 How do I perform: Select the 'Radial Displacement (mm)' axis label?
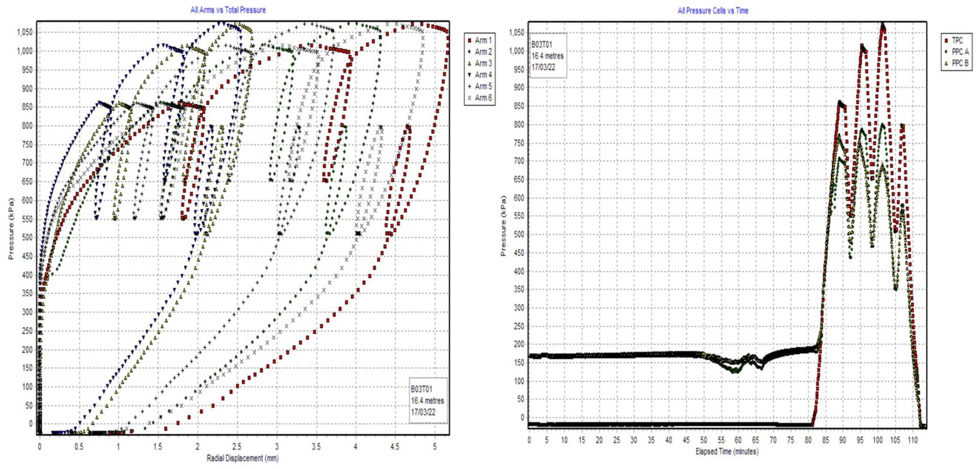(242, 458)
